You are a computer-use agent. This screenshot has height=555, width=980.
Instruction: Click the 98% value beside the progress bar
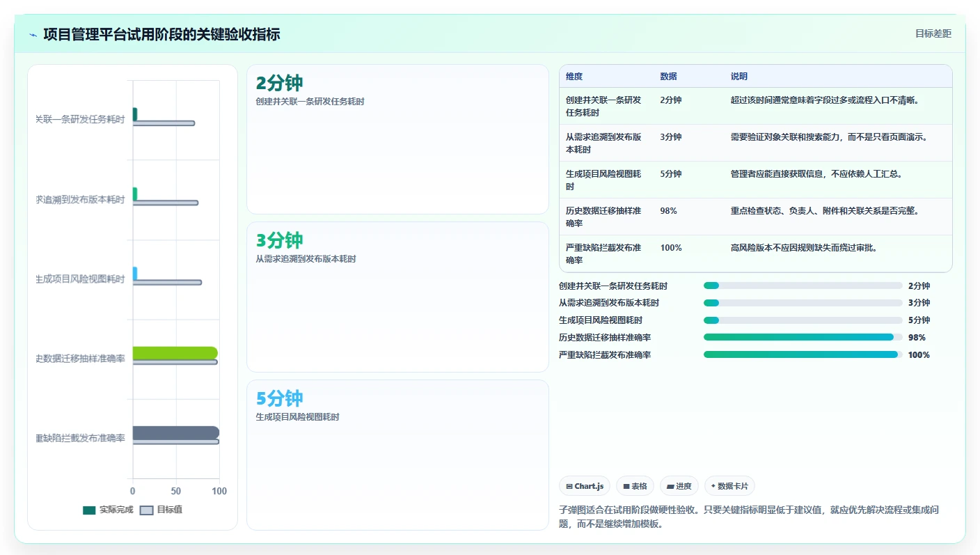point(917,337)
